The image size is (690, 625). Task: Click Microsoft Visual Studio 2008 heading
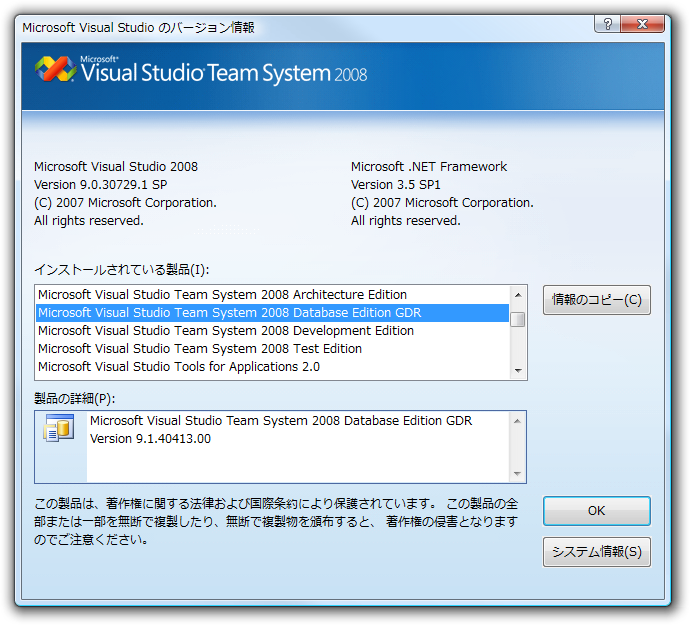[116, 166]
